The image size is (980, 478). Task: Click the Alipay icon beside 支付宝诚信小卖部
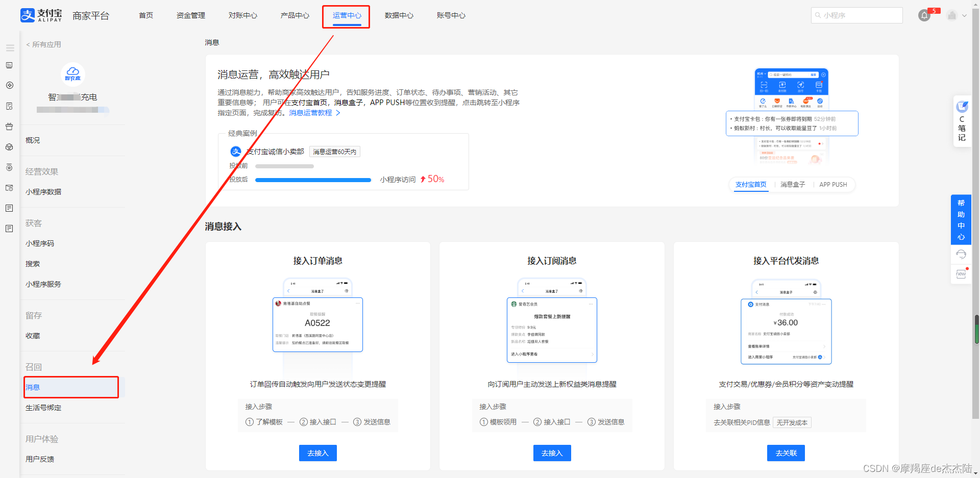[x=236, y=152]
